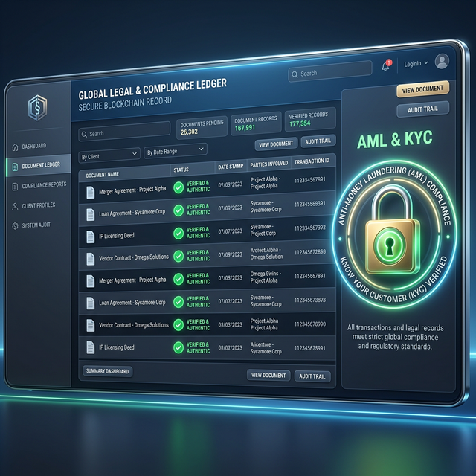Click 'Sycamore - Project Corp' parties cell
The height and width of the screenshot is (476, 476).
point(263,230)
